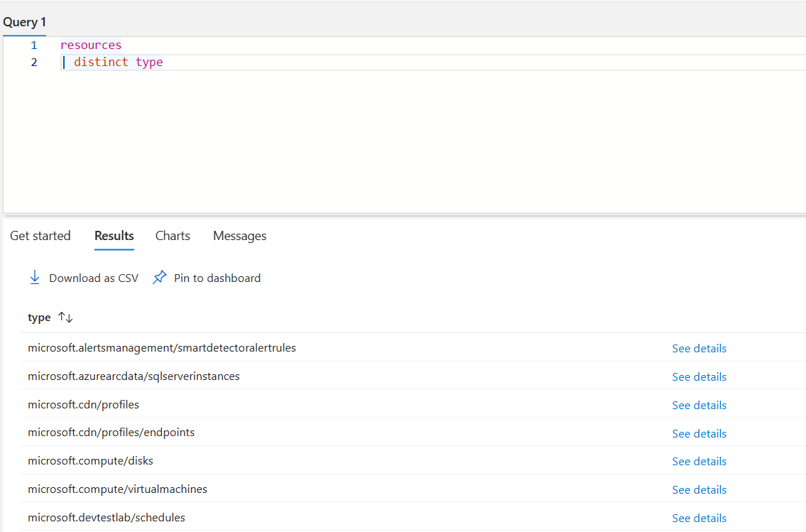Open See details for microsoft.cdn/profiles

(x=699, y=405)
